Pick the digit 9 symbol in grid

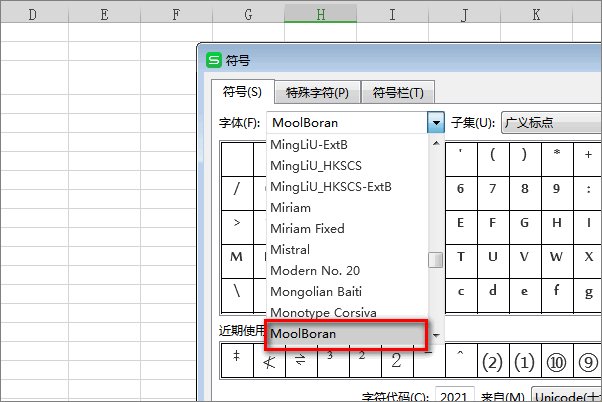pos(557,193)
